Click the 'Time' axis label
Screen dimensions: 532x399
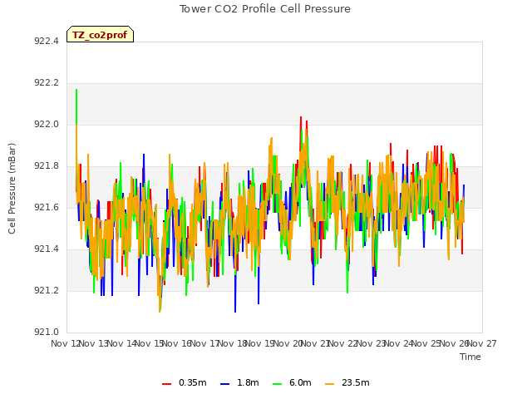(x=470, y=357)
